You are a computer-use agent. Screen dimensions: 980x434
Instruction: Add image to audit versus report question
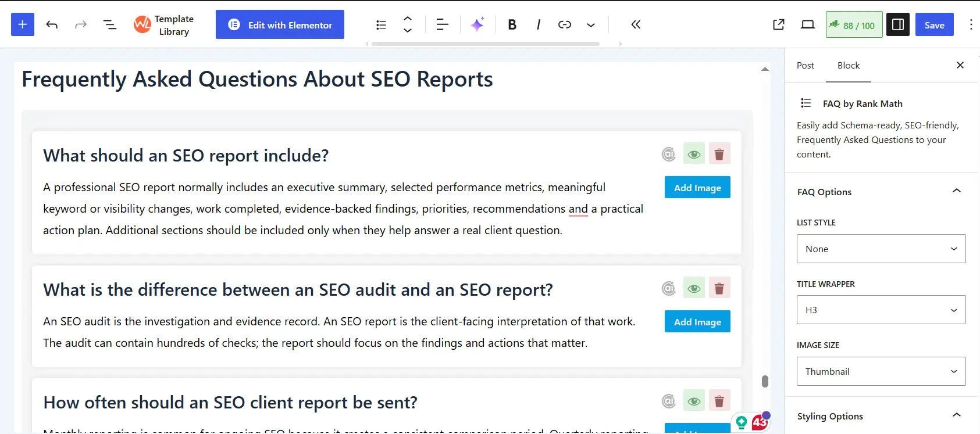point(697,321)
